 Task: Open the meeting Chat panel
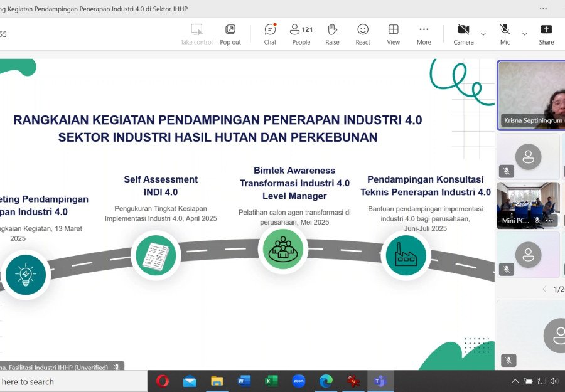(x=270, y=34)
